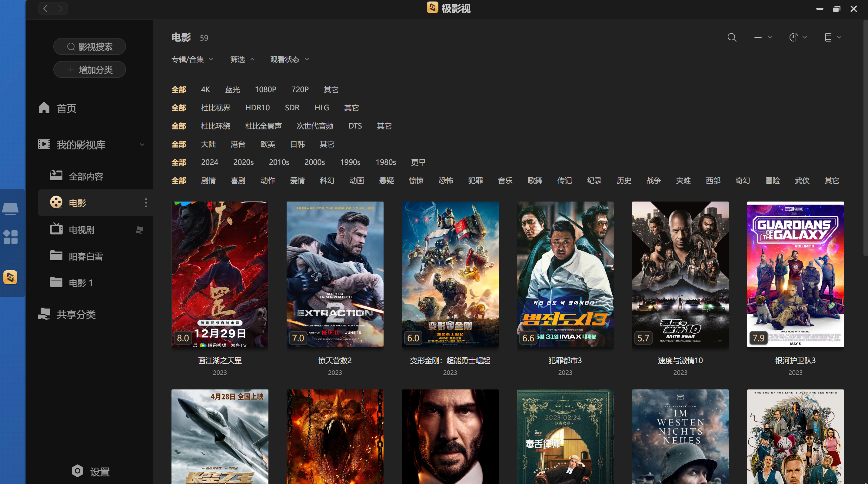The image size is (868, 484).
Task: Filter by 4K resolution
Action: click(x=205, y=89)
